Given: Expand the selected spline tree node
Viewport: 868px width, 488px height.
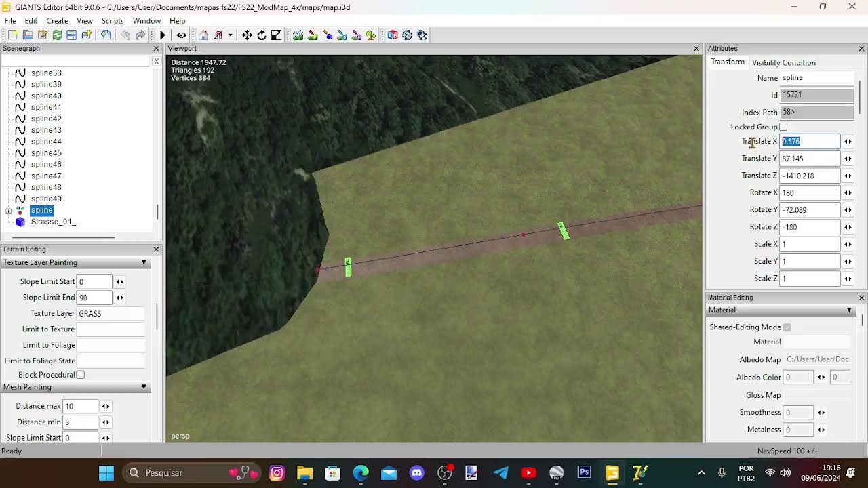Looking at the screenshot, I should tap(8, 211).
